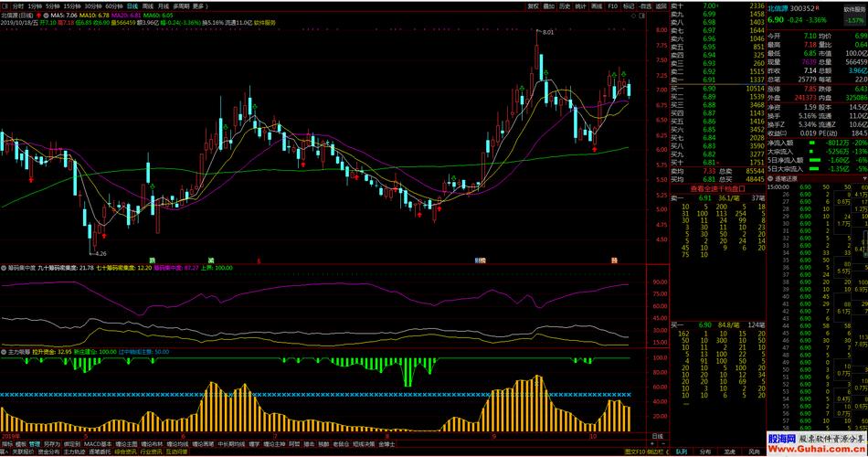The height and width of the screenshot is (457, 868).
Task: Click the 标记 mark button
Action: 629,6
